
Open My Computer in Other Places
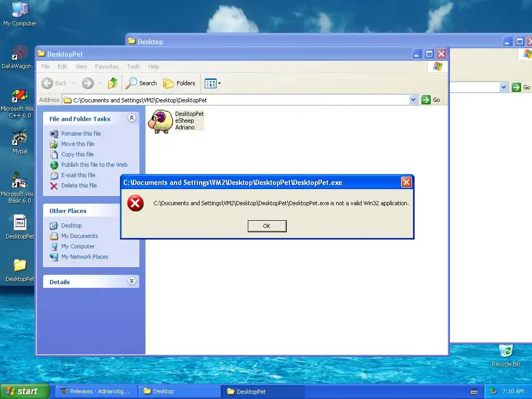pyautogui.click(x=78, y=246)
